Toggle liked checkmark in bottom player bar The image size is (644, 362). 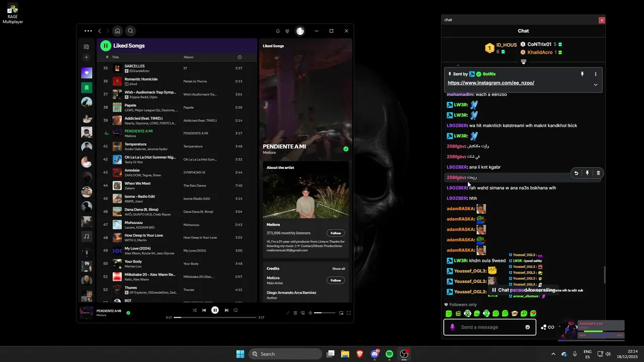(x=128, y=313)
